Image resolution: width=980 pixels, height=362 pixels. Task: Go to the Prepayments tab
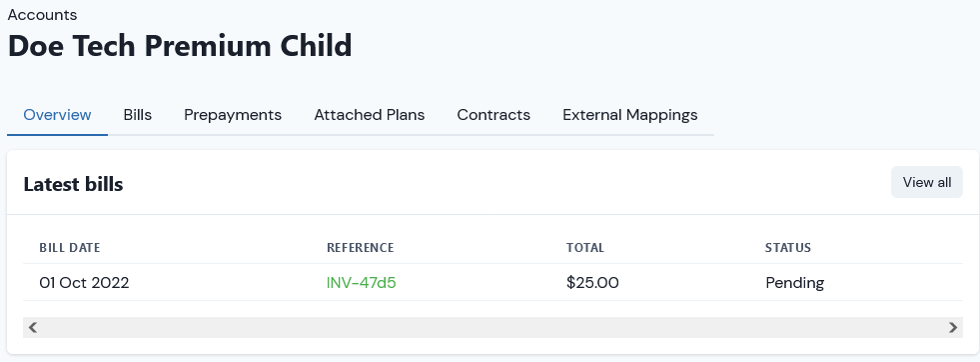[x=233, y=115]
